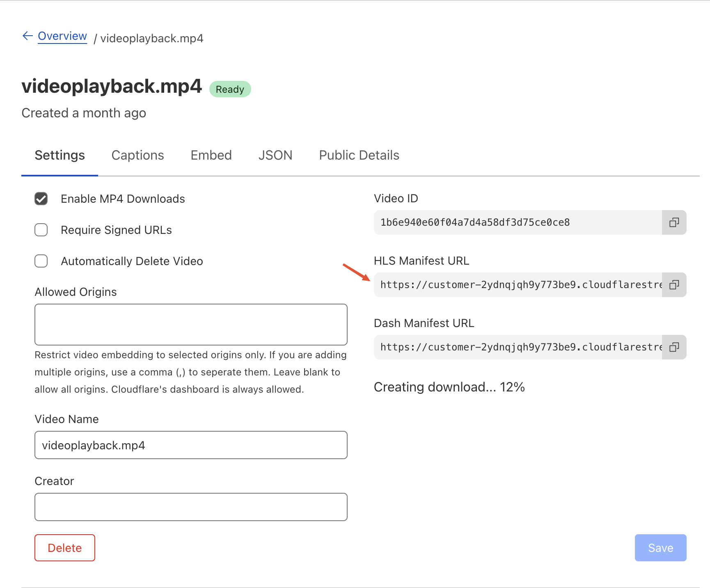Open the Embed tab
Viewport: 710px width, 588px height.
(211, 156)
